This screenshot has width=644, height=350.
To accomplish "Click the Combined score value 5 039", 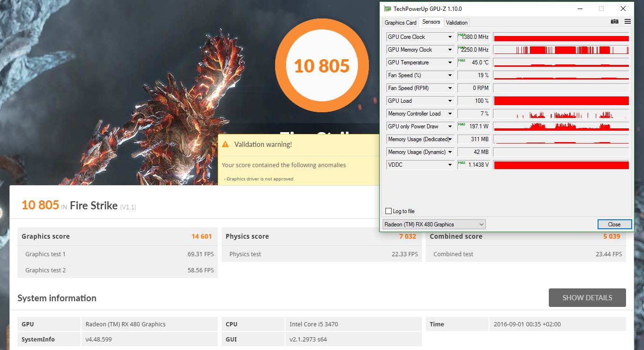I will (x=612, y=236).
